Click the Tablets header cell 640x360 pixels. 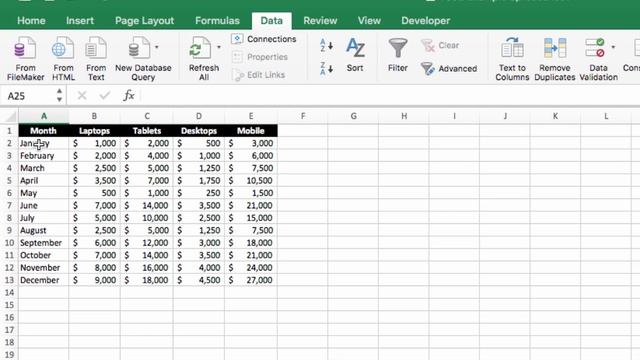click(147, 131)
